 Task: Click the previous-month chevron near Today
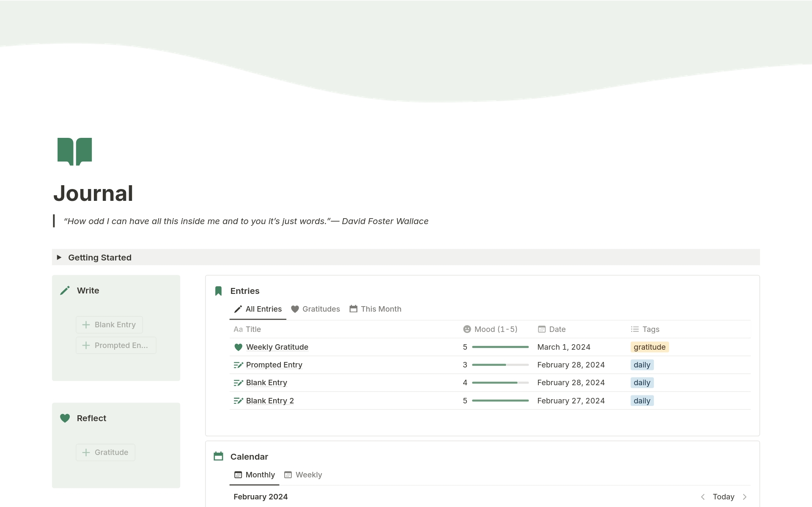(703, 496)
